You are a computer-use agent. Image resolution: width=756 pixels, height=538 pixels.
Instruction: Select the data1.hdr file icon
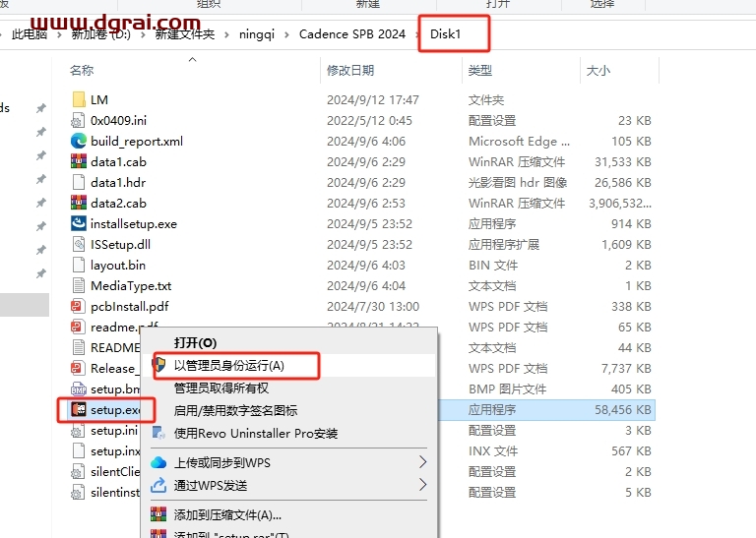tap(79, 183)
